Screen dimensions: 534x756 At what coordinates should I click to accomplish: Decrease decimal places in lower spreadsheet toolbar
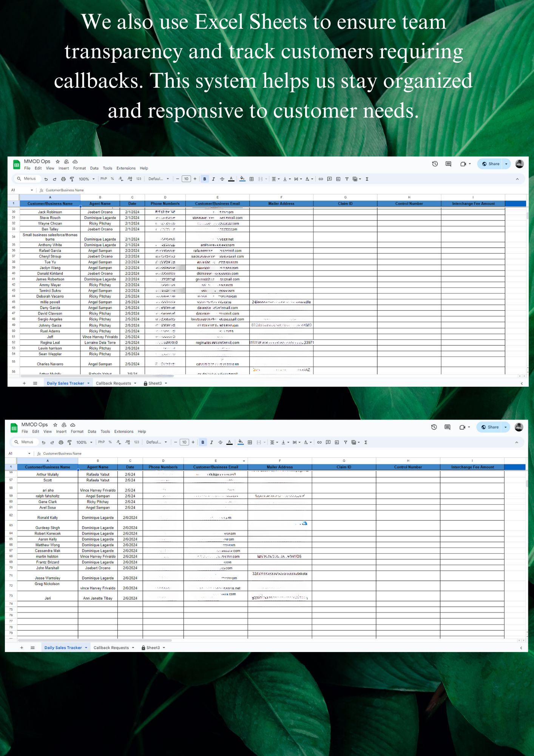coord(119,442)
